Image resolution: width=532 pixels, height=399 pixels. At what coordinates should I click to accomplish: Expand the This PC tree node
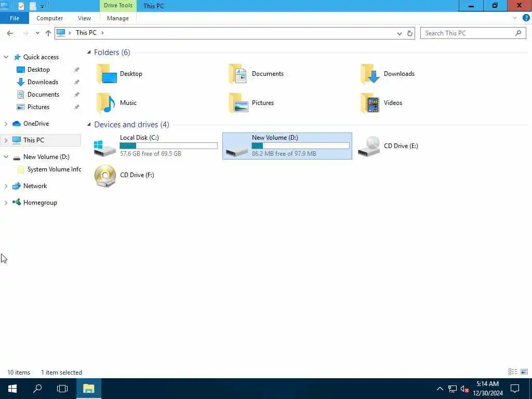point(6,140)
